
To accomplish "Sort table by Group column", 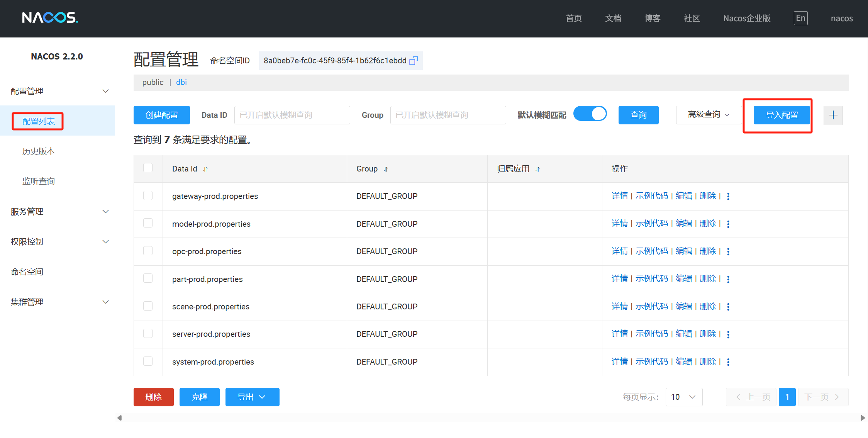I will coord(386,169).
